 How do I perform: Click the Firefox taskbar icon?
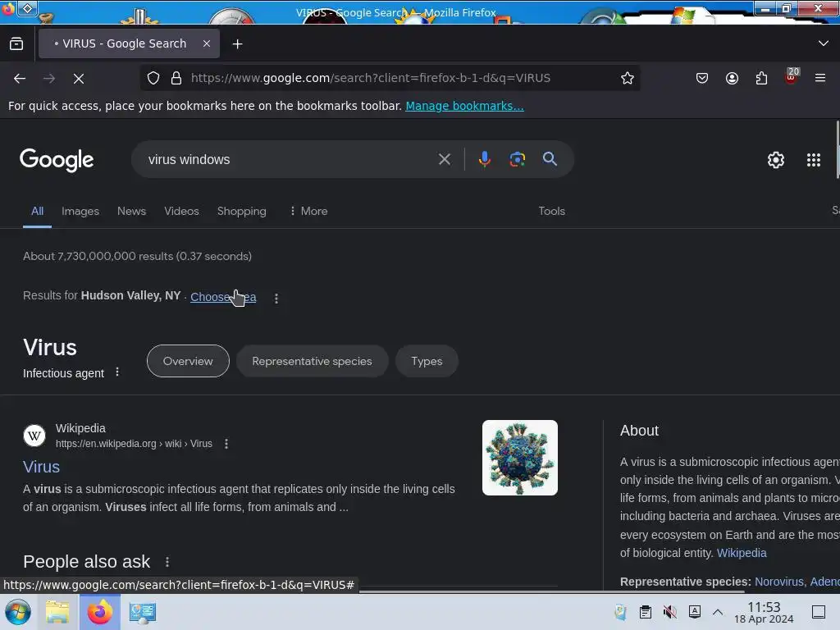99,612
